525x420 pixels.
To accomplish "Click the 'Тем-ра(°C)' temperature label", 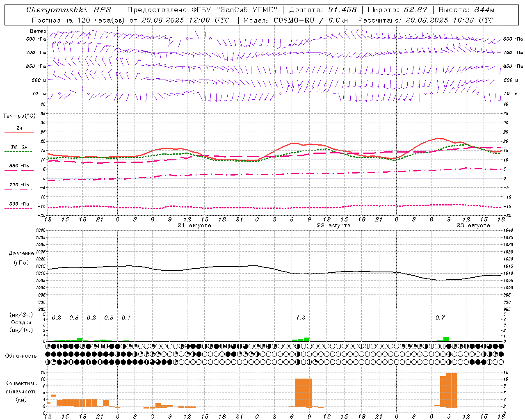I will click(x=19, y=116).
